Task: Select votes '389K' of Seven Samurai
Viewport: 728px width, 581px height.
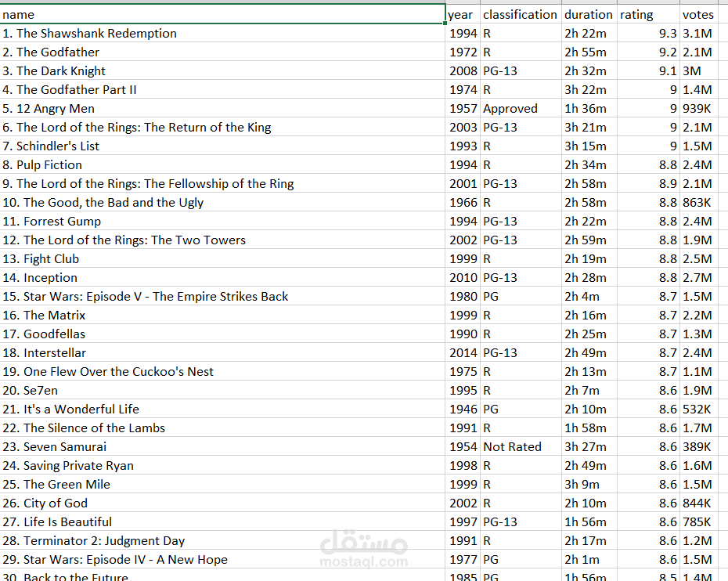Action: 699,447
